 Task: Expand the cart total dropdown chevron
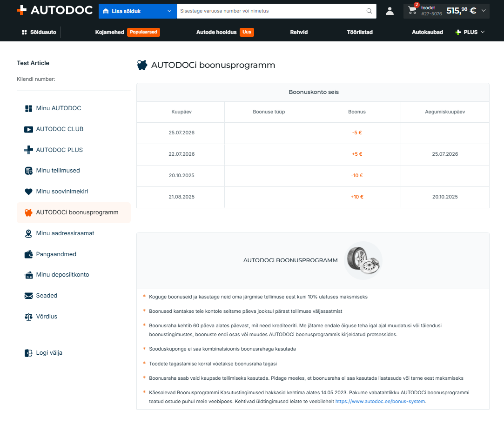click(484, 11)
